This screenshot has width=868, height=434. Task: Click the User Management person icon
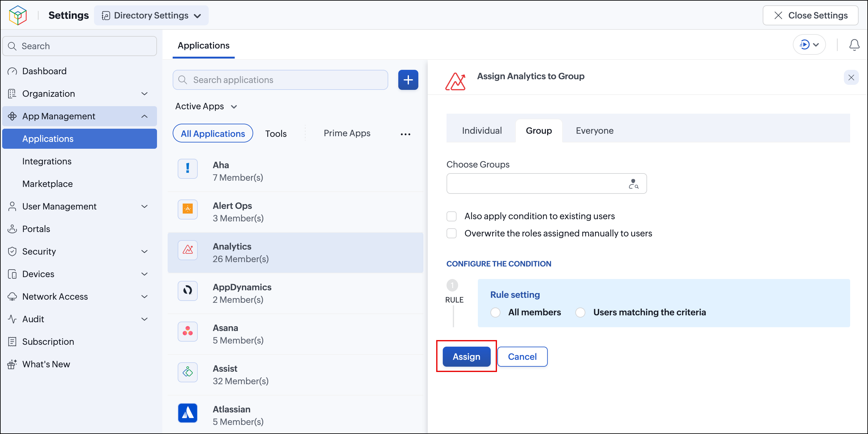tap(12, 206)
